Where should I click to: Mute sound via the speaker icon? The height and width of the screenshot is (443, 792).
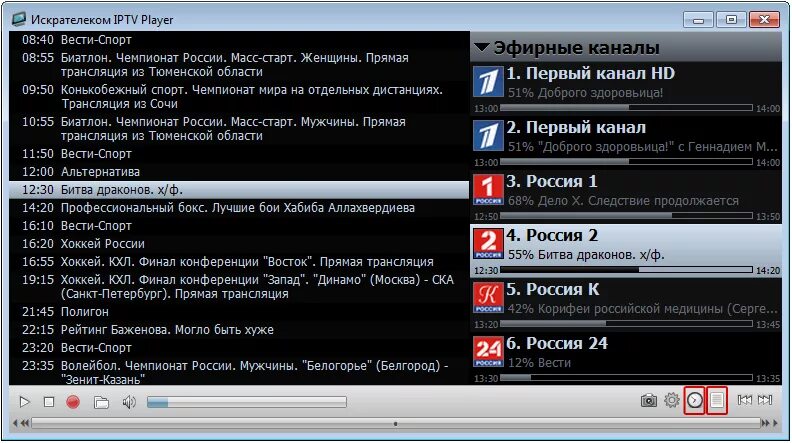129,402
